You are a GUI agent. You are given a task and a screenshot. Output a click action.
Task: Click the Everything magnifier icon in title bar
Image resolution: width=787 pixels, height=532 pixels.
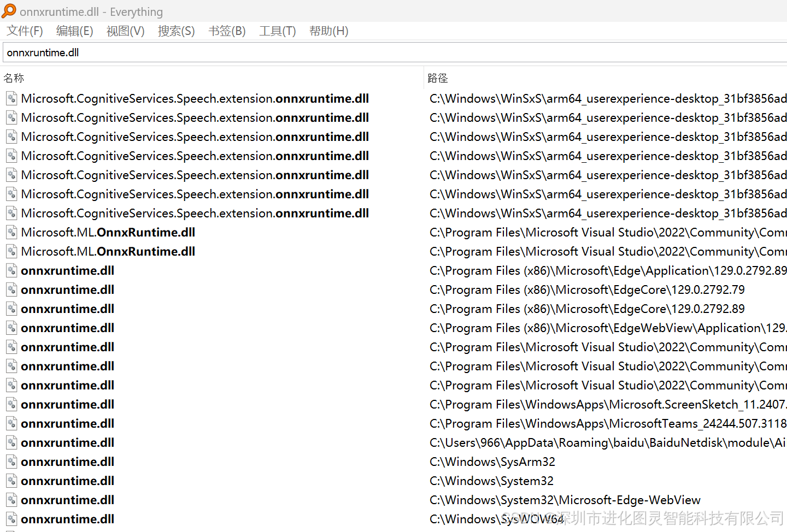(9, 11)
